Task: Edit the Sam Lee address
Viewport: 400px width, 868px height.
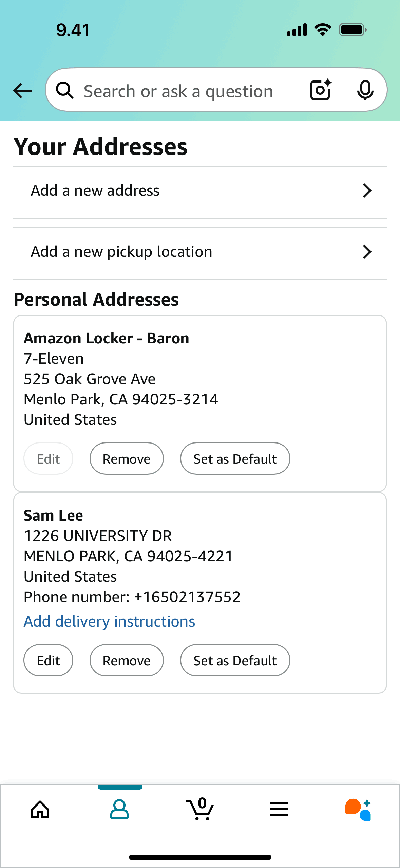Action: point(48,661)
